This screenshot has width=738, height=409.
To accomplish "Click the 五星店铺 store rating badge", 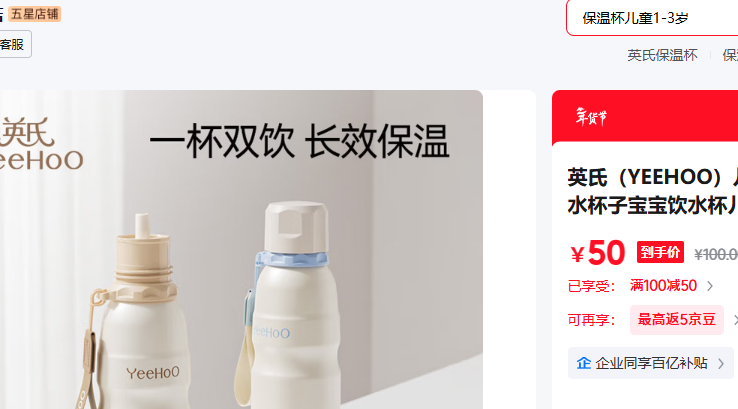I will click(x=34, y=14).
